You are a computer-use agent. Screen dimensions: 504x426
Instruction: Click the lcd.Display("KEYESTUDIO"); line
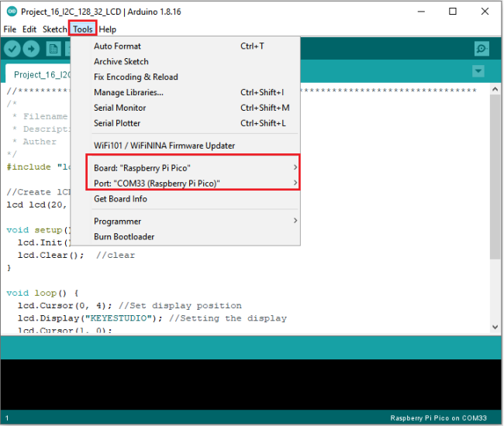(x=90, y=318)
